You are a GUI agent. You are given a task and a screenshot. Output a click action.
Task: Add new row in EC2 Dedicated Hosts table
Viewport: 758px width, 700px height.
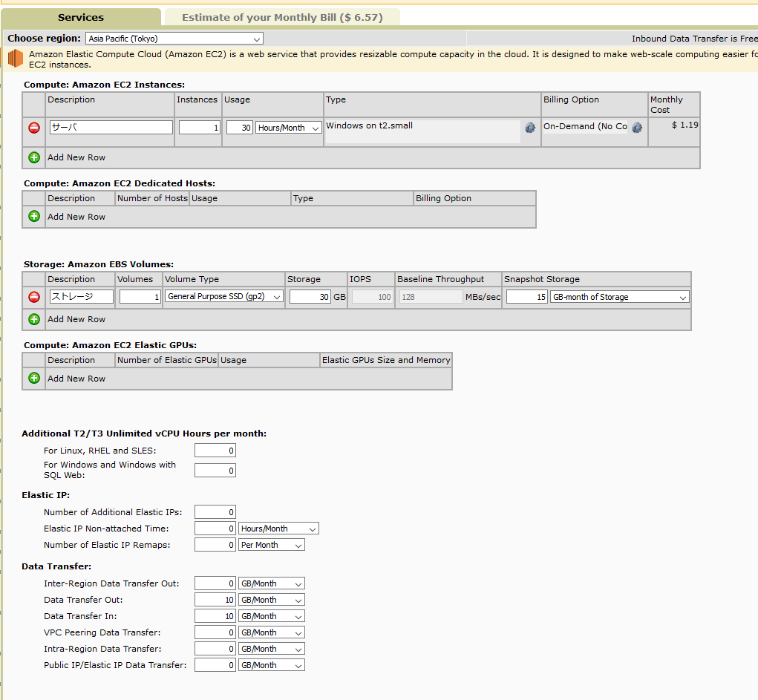34,217
